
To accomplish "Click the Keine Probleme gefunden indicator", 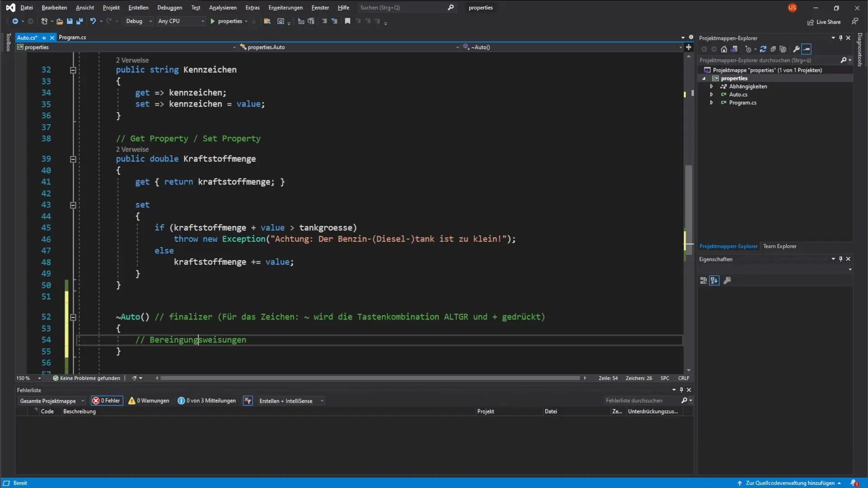I will 86,378.
